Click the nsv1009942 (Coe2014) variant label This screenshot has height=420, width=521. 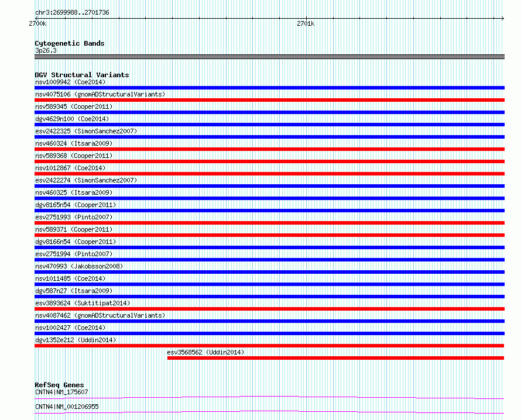click(x=70, y=82)
